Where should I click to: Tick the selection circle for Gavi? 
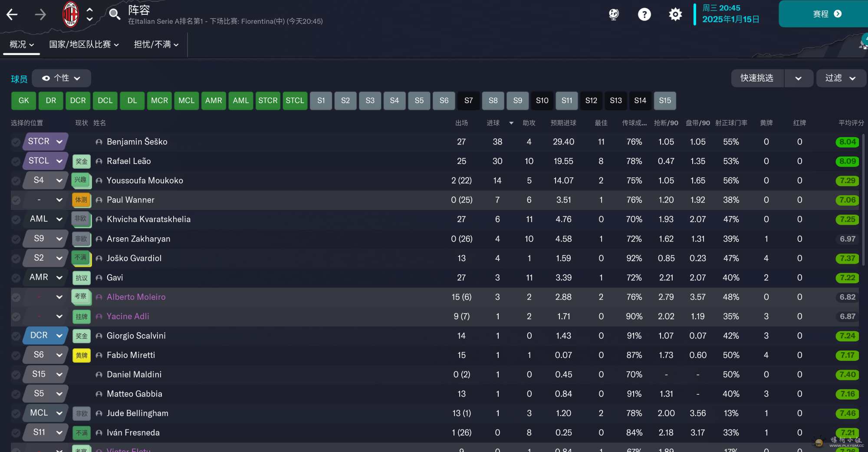click(16, 278)
